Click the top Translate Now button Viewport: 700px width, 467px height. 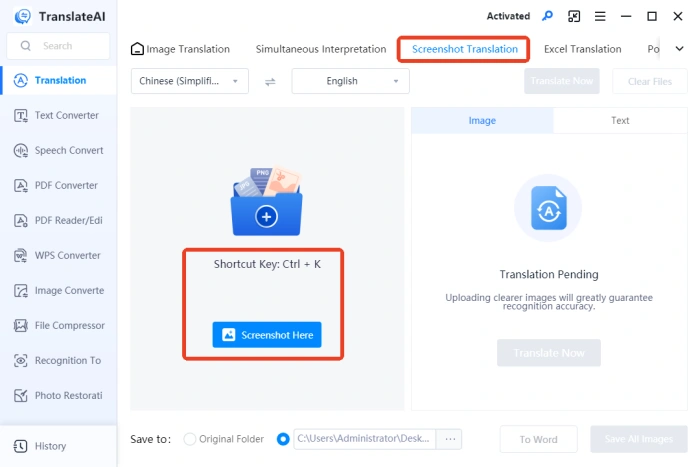tap(562, 81)
